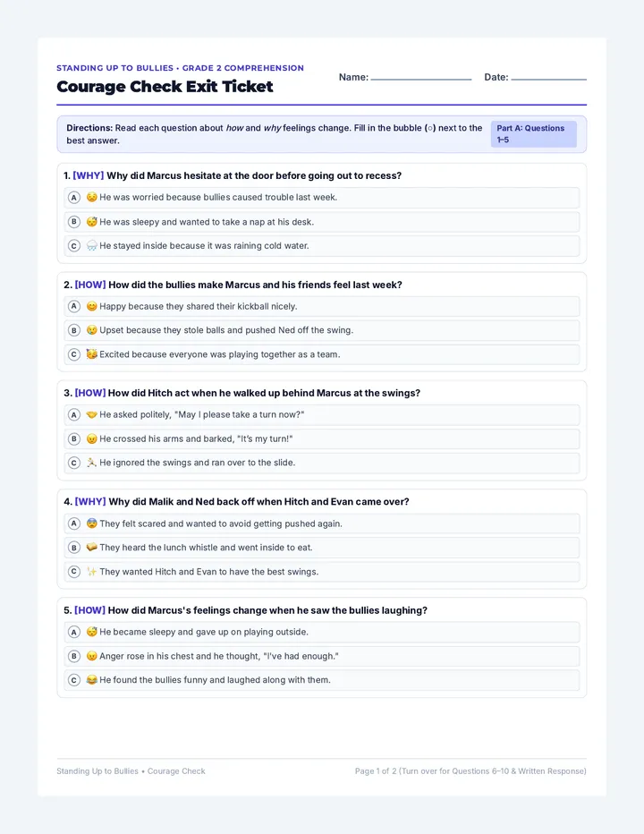
Task: Fill bubble A for question 1 about Marcus hesitating
Action: point(74,198)
